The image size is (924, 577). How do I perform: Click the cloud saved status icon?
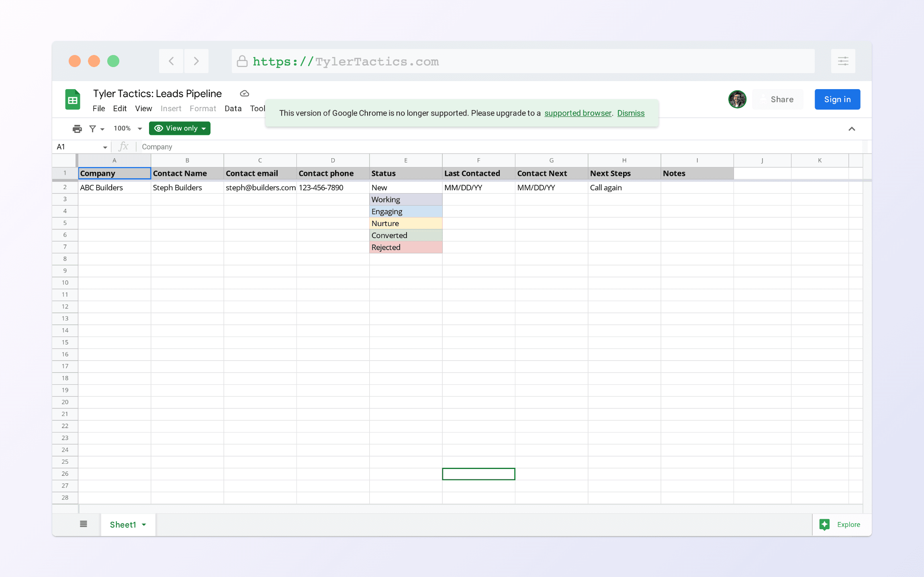click(244, 94)
